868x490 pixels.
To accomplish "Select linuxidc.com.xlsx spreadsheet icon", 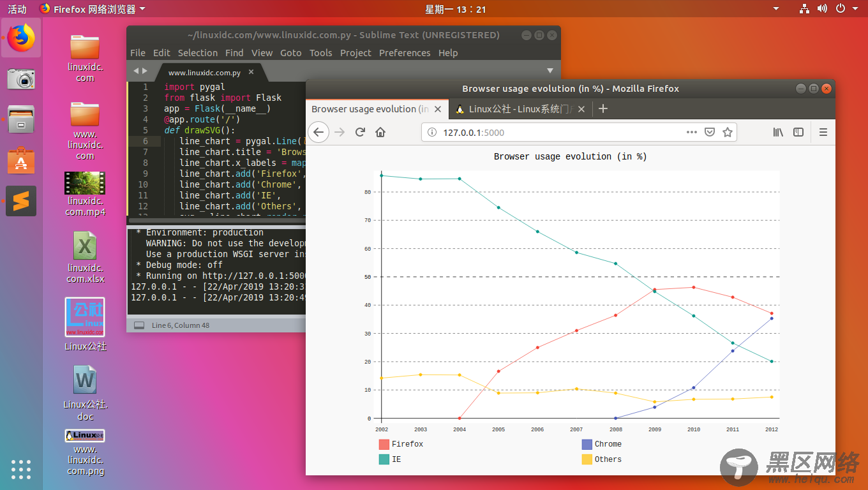I will click(85, 257).
